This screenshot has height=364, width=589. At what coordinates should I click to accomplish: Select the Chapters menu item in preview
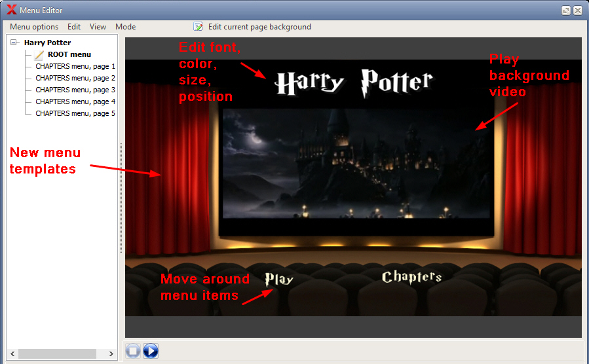411,278
